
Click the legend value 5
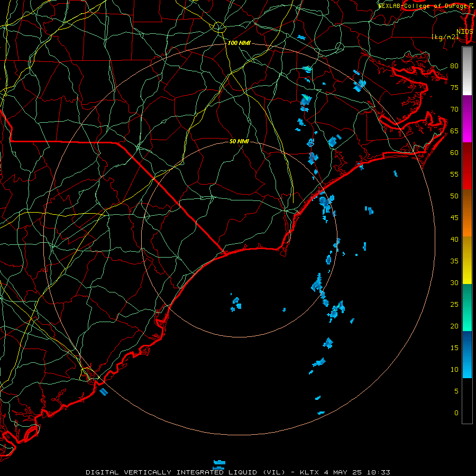[x=456, y=391]
